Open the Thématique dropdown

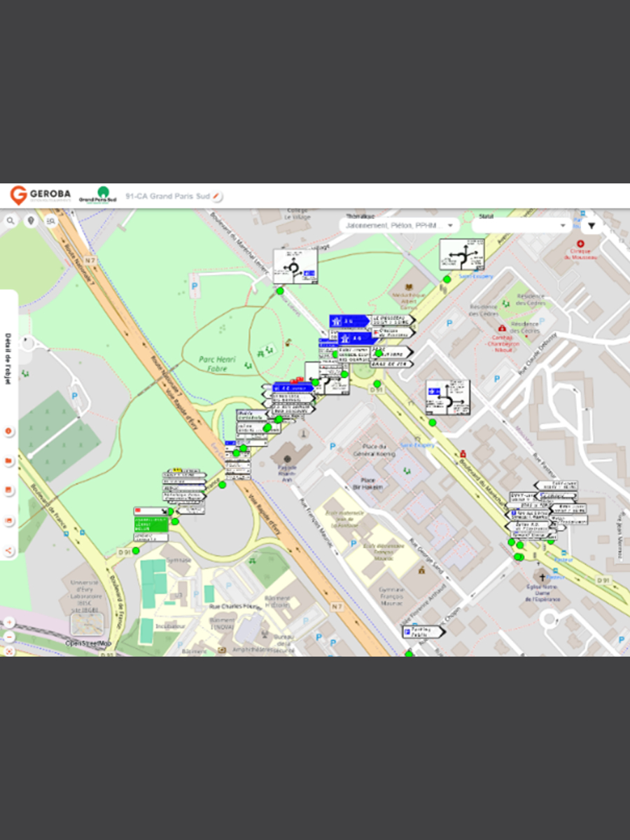point(399,225)
